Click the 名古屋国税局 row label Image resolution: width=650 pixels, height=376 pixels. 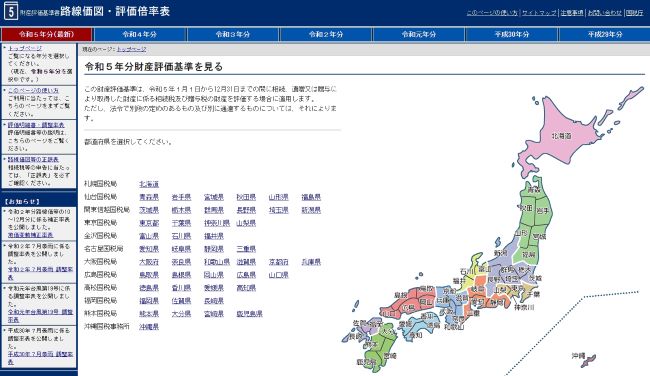click(104, 248)
